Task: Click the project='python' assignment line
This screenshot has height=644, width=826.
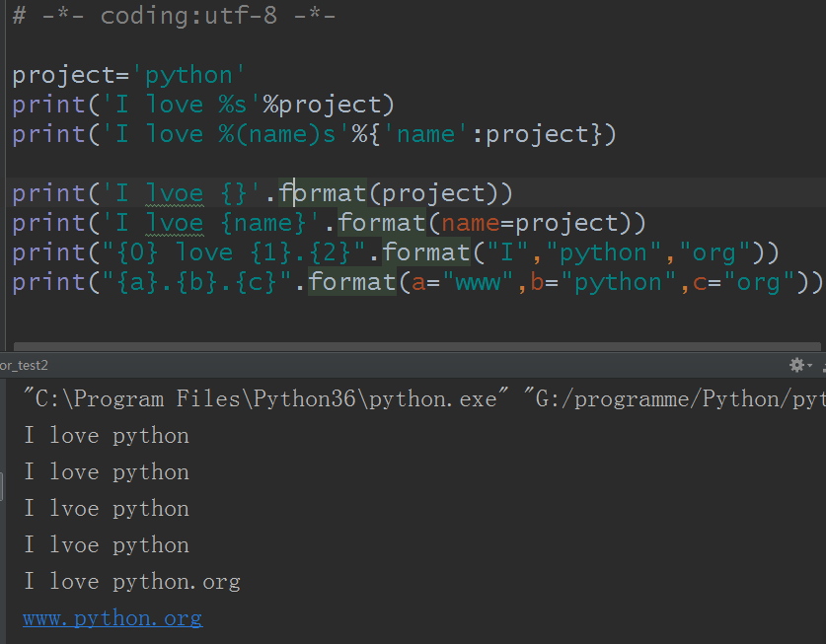Action: [x=128, y=75]
